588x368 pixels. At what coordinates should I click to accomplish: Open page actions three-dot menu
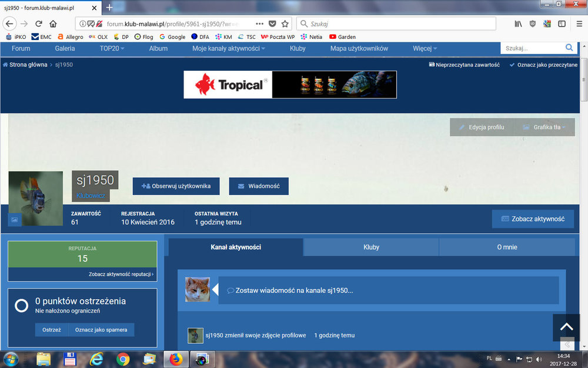259,24
